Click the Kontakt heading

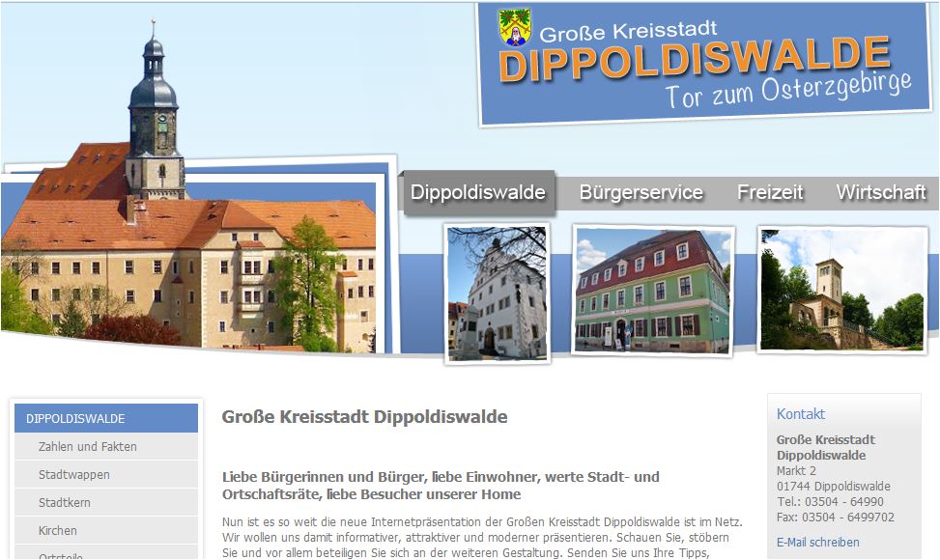point(800,414)
